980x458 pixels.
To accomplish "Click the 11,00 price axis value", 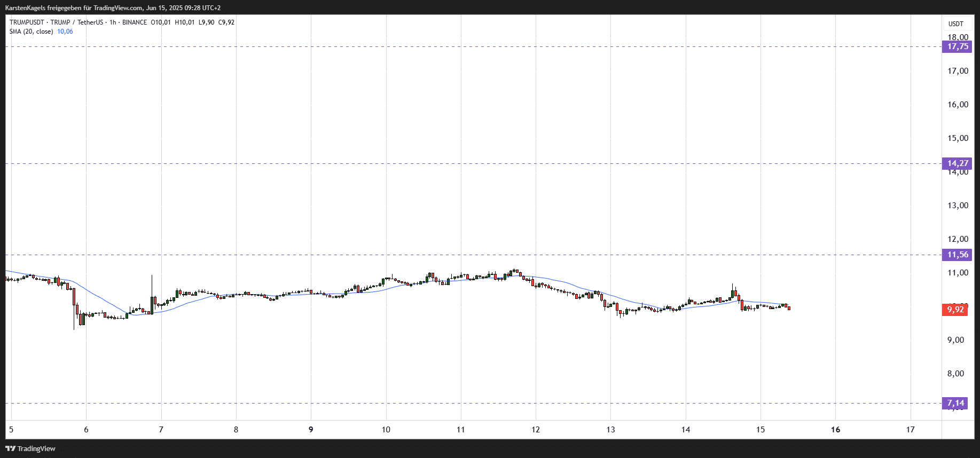I will (x=958, y=273).
